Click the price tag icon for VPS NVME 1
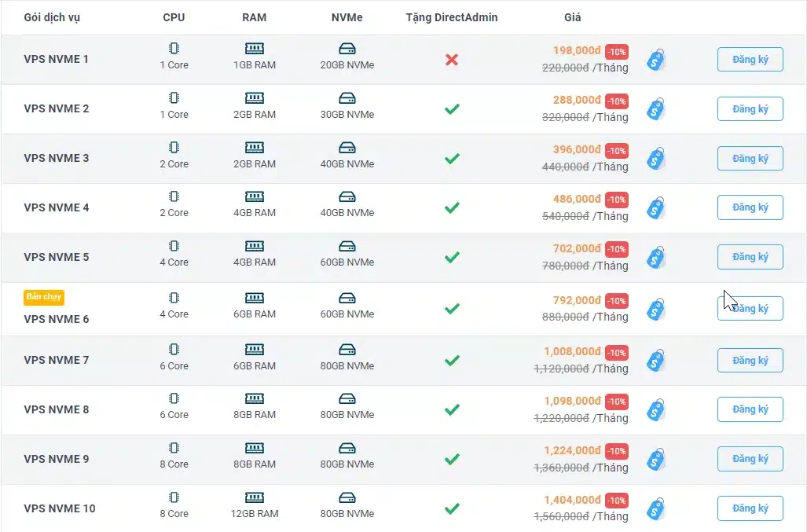 pos(655,61)
